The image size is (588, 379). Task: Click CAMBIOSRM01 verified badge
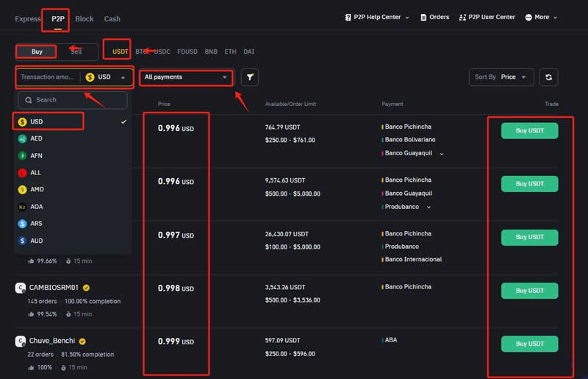(86, 288)
